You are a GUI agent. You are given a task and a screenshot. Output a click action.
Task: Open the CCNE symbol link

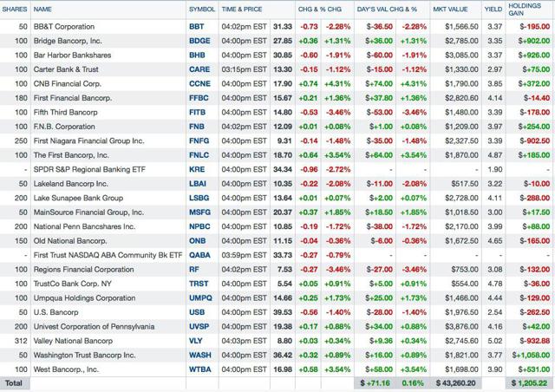[199, 83]
